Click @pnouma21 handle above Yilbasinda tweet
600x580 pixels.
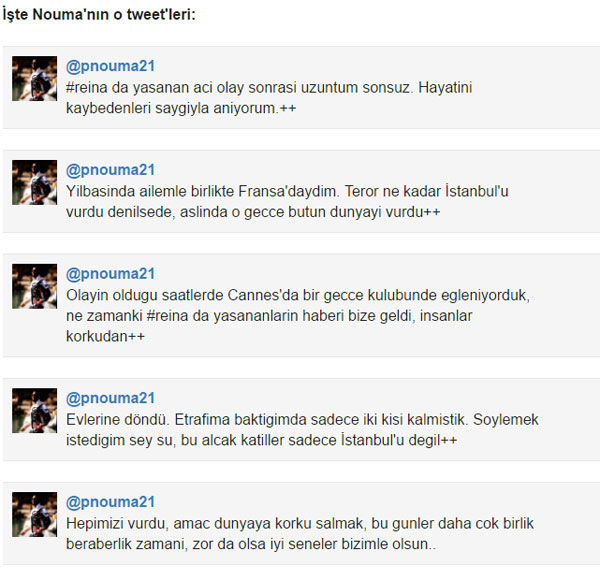(x=110, y=170)
